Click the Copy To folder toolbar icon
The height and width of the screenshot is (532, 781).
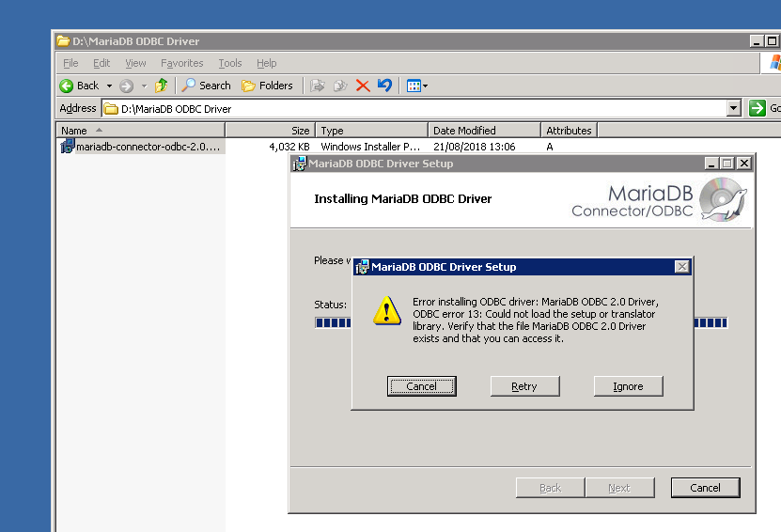click(340, 86)
